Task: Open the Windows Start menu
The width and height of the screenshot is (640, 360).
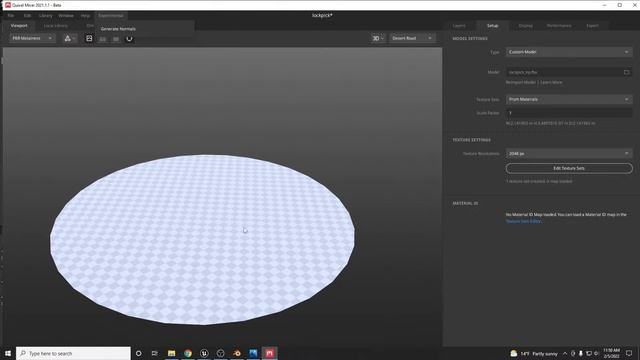Action: click(7, 353)
